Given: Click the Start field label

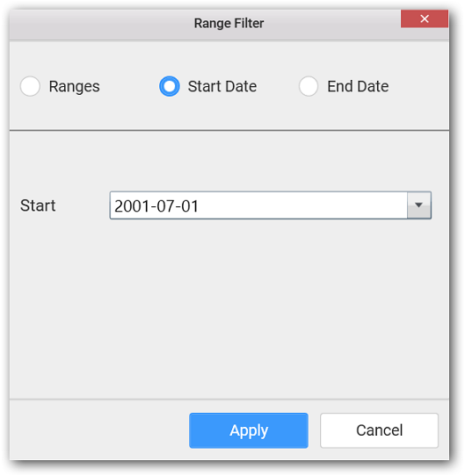Looking at the screenshot, I should [38, 206].
